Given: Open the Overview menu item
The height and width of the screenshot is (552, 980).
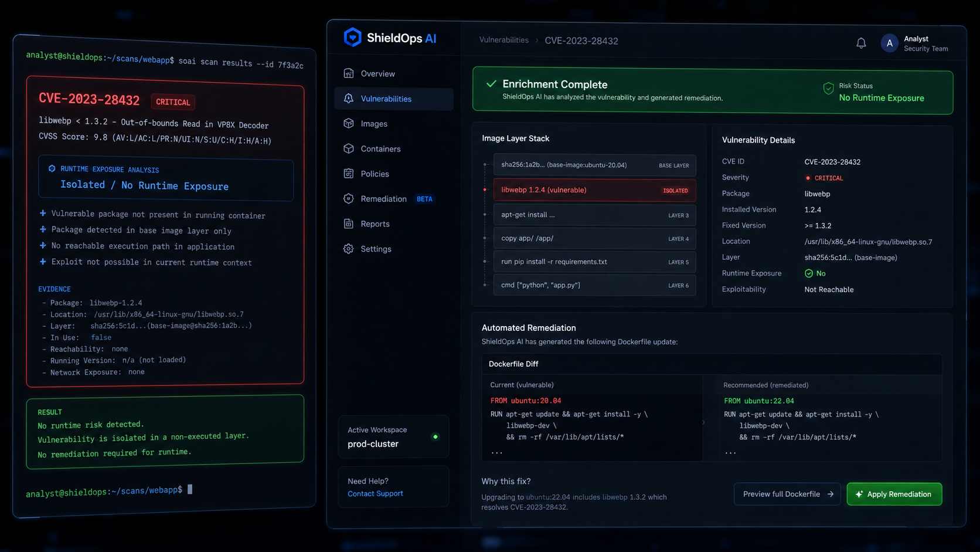Looking at the screenshot, I should pos(394,73).
